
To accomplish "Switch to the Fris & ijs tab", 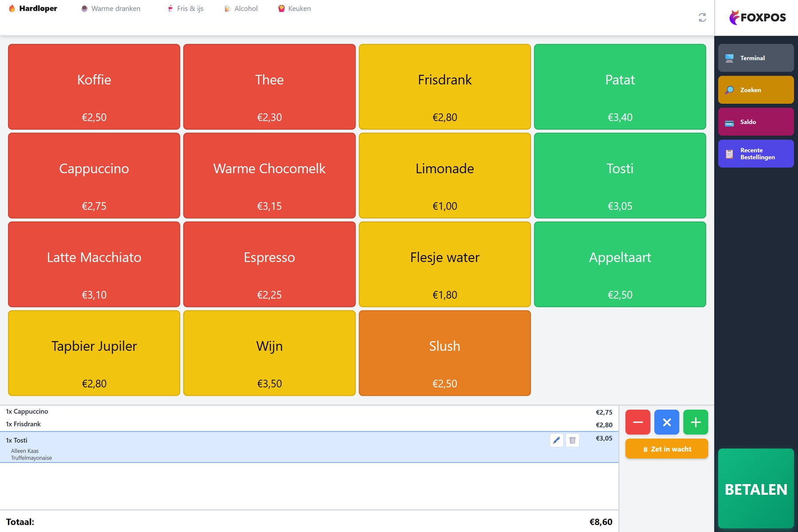I will 185,8.
